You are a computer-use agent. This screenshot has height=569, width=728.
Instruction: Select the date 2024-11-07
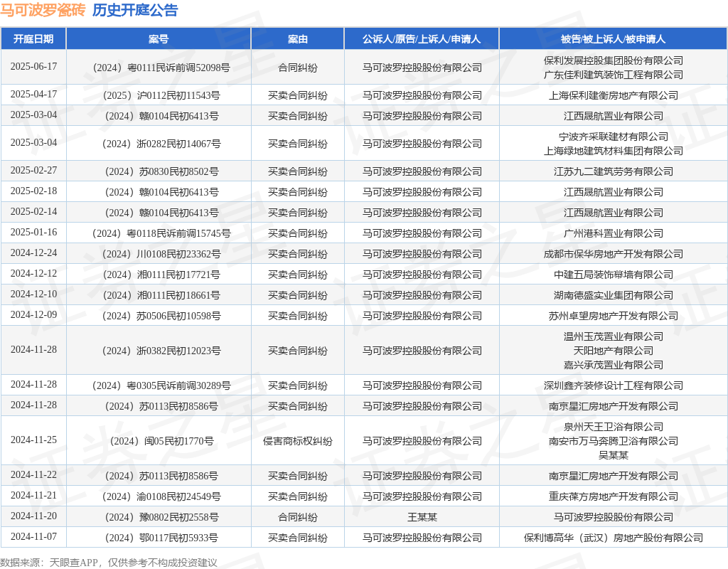click(x=34, y=537)
